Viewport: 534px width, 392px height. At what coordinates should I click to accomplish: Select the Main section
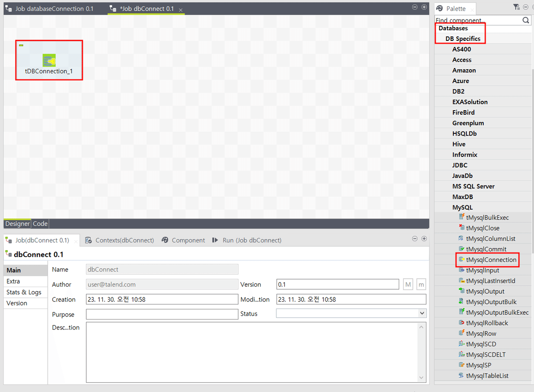[25, 270]
